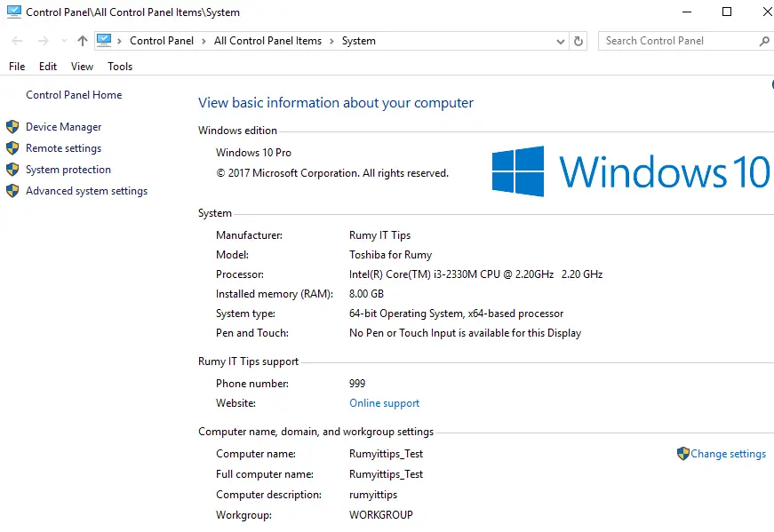The height and width of the screenshot is (532, 774).
Task: Open the recent locations dropdown arrow
Action: tap(64, 41)
